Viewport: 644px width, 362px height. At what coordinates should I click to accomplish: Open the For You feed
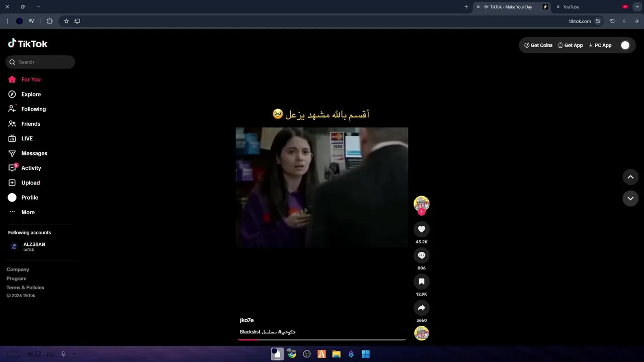[24, 79]
